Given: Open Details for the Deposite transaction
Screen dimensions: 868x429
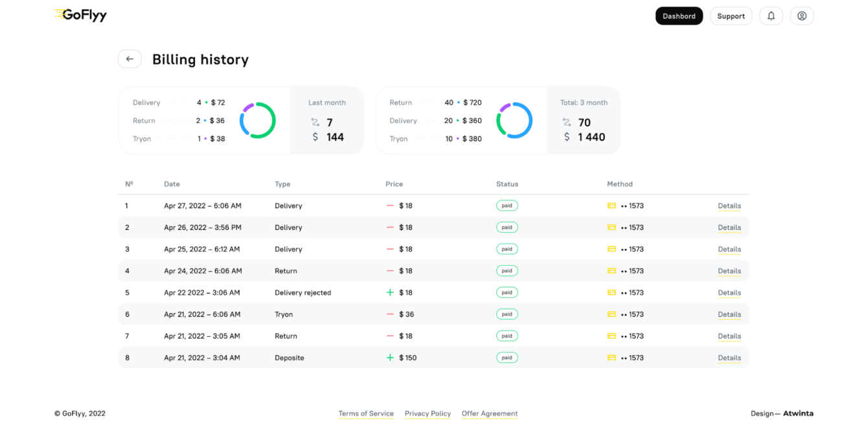Looking at the screenshot, I should (729, 358).
